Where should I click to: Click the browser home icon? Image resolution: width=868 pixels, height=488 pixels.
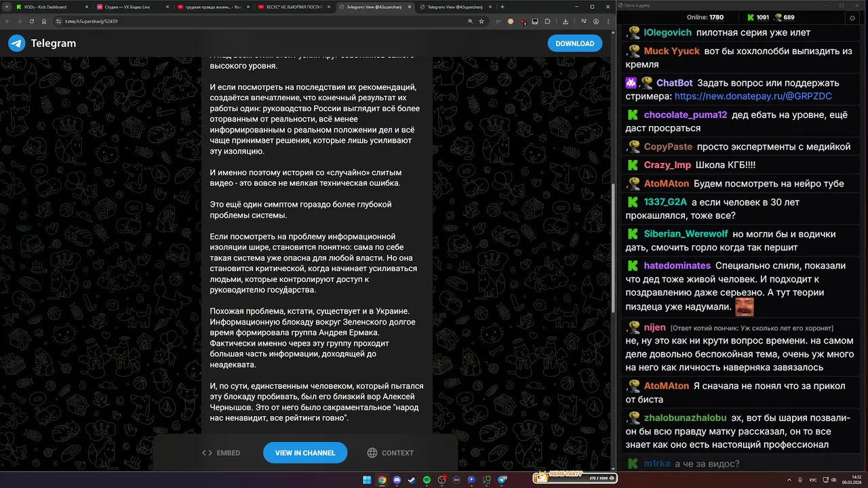tap(44, 21)
